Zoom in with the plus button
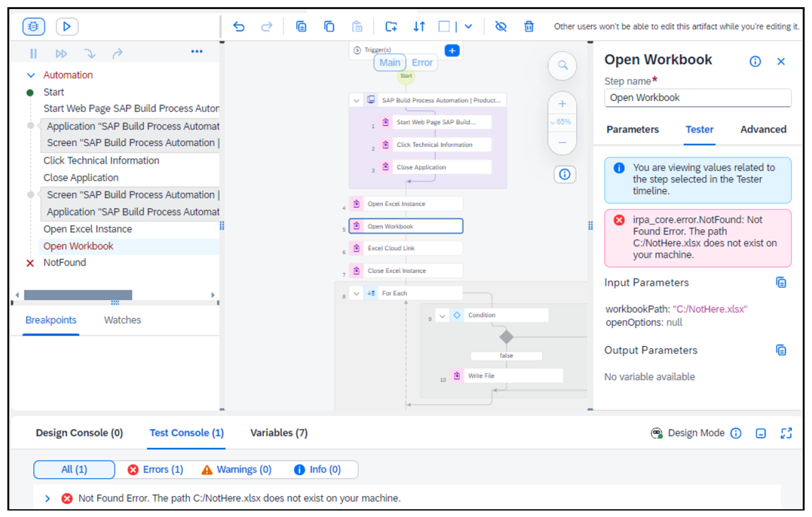812x517 pixels. point(562,104)
